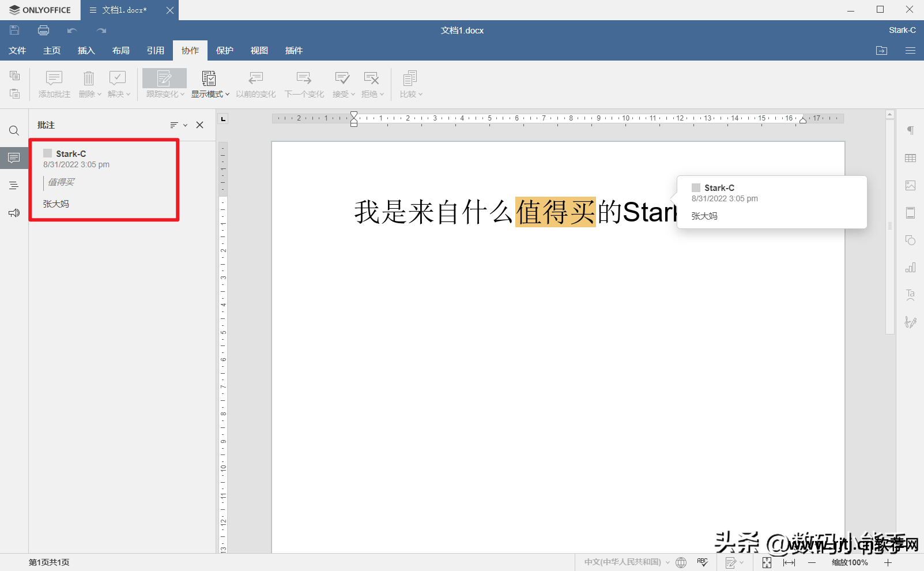The width and height of the screenshot is (924, 571).
Task: Open the 文件 menu tab
Action: pyautogui.click(x=17, y=51)
